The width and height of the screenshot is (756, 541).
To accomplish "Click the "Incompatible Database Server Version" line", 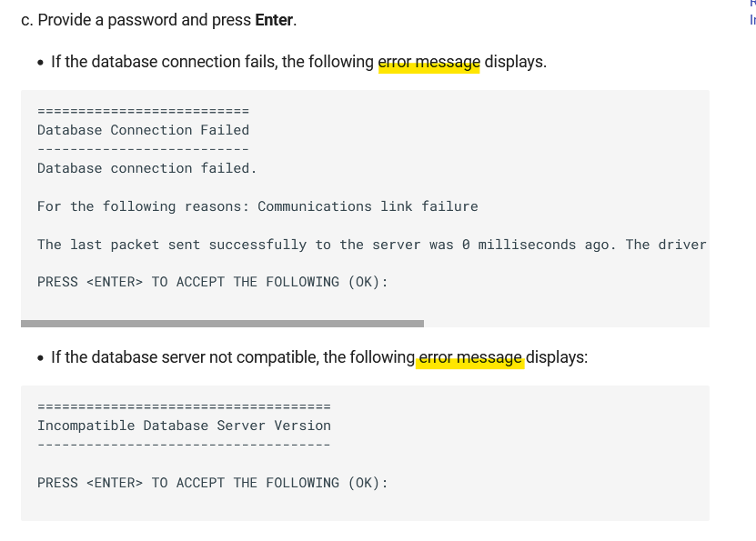I will click(x=184, y=426).
